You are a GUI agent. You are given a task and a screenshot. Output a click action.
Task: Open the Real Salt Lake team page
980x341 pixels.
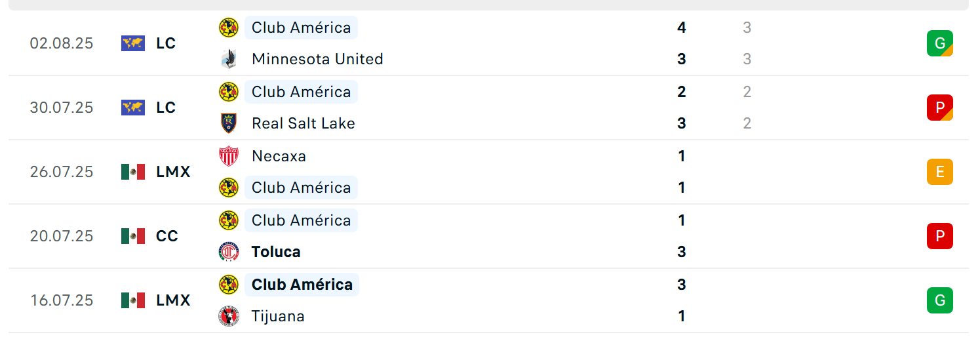click(304, 123)
